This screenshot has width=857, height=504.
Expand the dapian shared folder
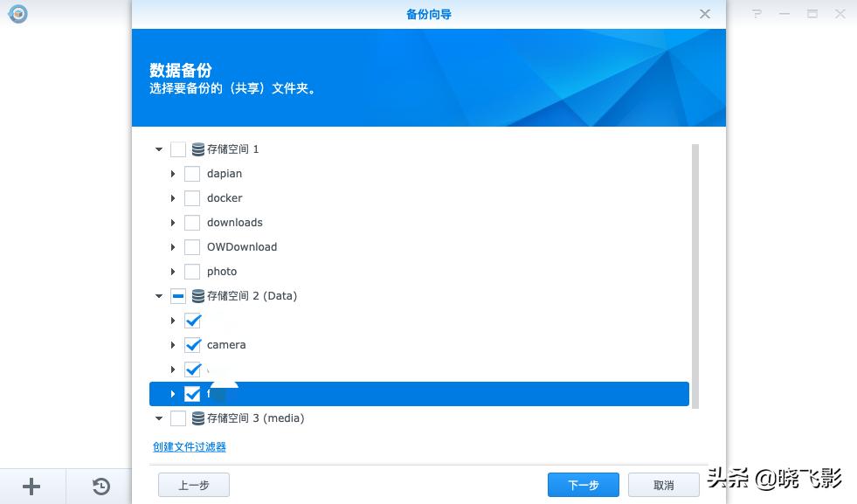(172, 173)
